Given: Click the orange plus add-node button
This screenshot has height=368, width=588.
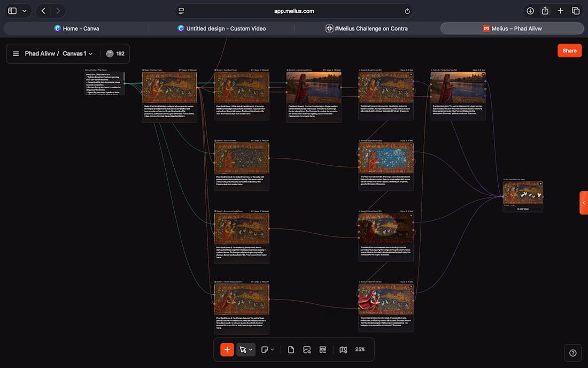Looking at the screenshot, I should (227, 350).
